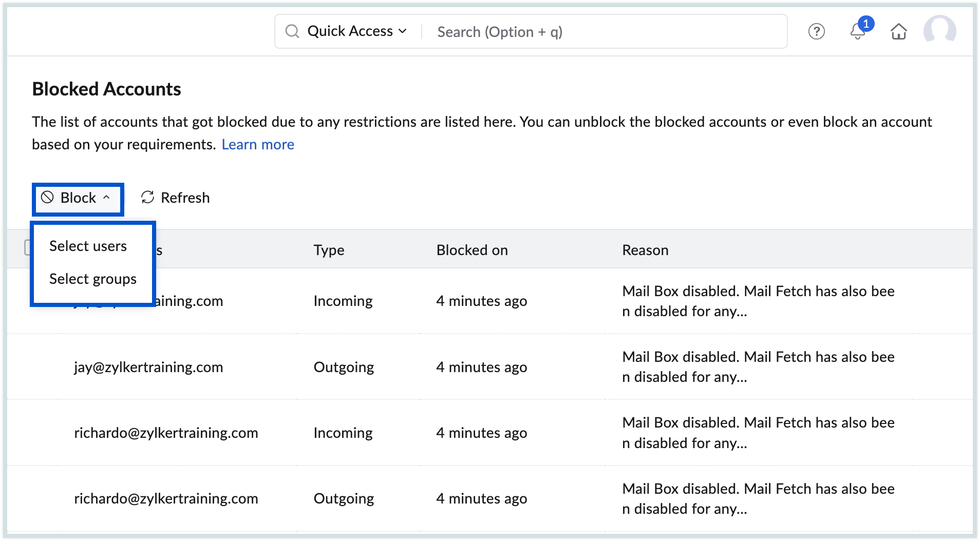
Task: Click the block prohibition icon on Block button
Action: point(47,198)
